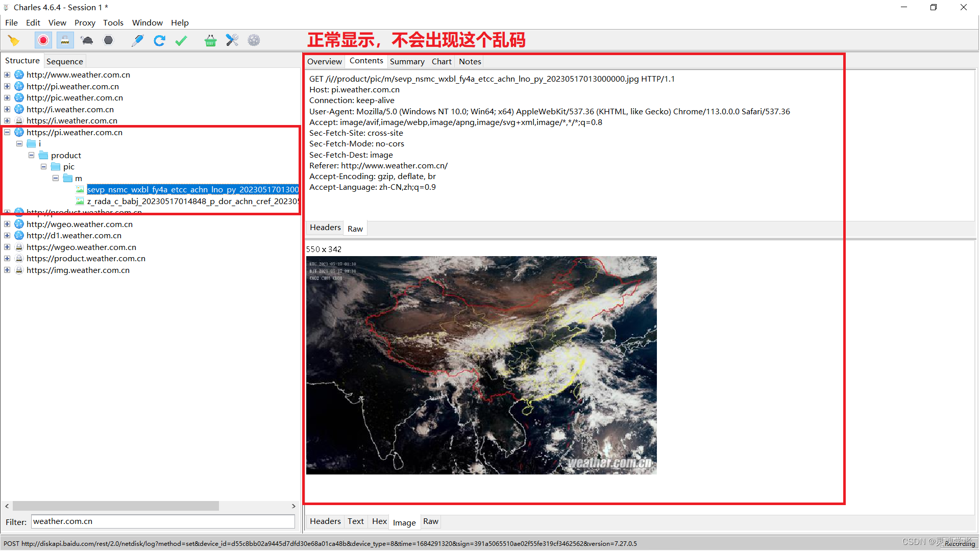
Task: Toggle the red Stop Recording button
Action: [43, 40]
